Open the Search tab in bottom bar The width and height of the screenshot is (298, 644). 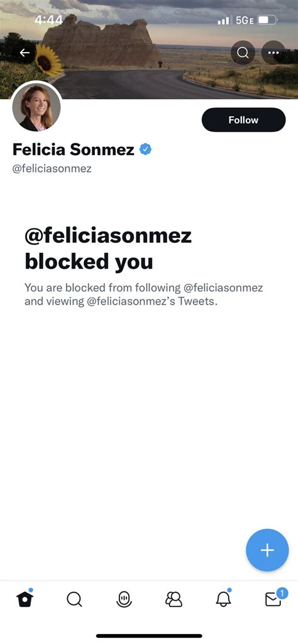point(74,599)
